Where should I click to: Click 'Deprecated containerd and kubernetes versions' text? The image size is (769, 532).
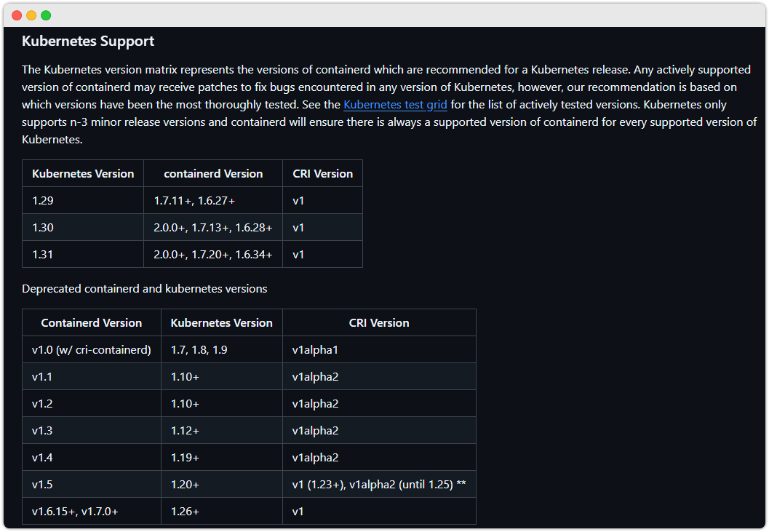click(x=145, y=289)
